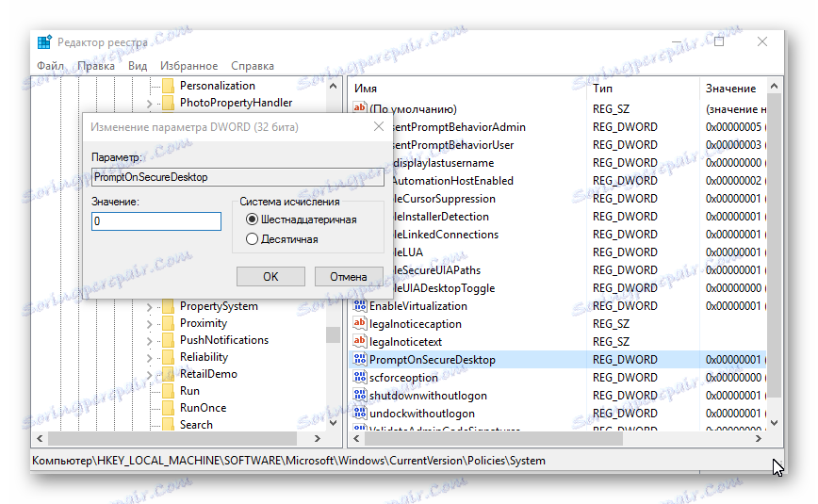Screen dimensions: 818x504
Task: Click the values pane scroll down arrow
Action: pyautogui.click(x=775, y=423)
